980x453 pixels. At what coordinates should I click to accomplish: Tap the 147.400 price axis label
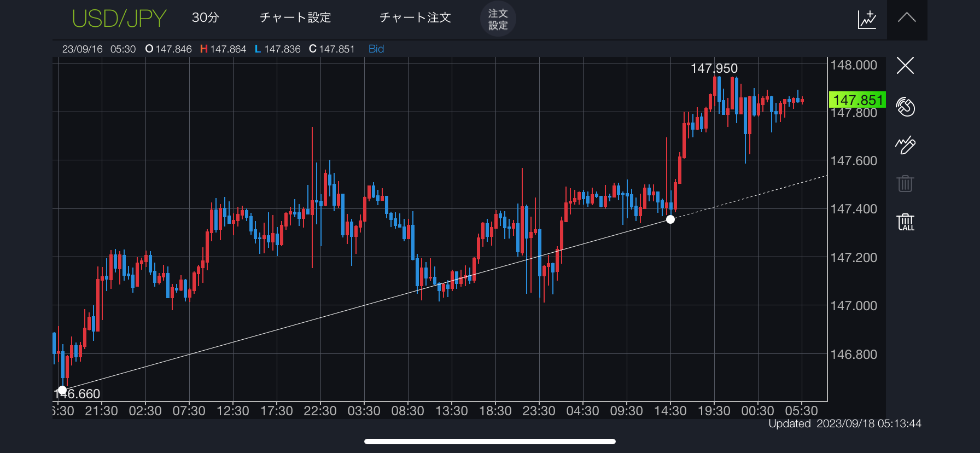point(854,209)
